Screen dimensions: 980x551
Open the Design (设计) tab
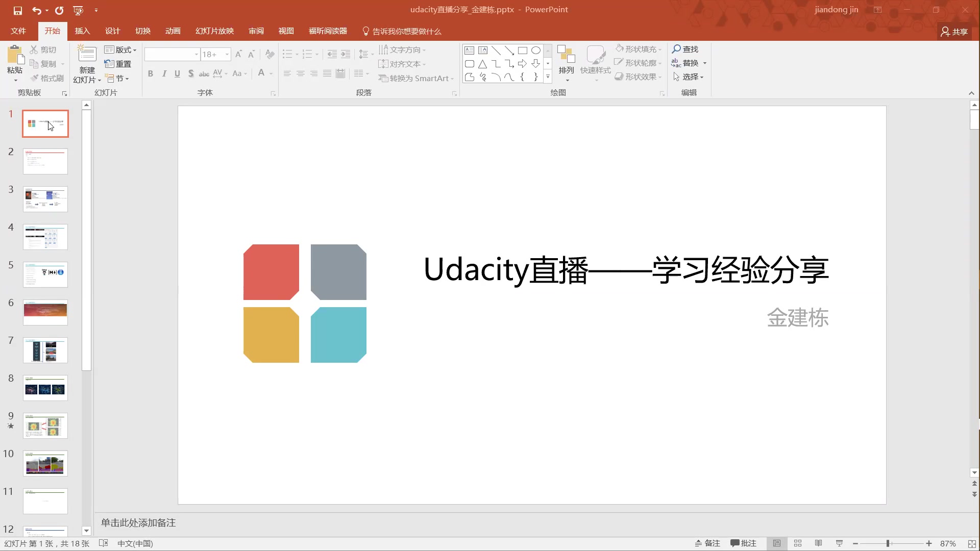tap(112, 31)
